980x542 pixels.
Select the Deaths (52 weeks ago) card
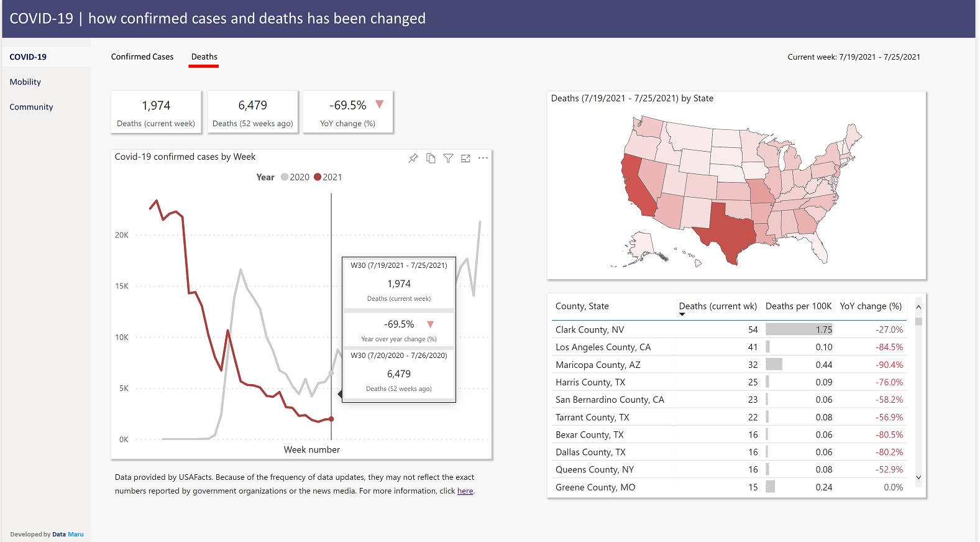(x=253, y=112)
